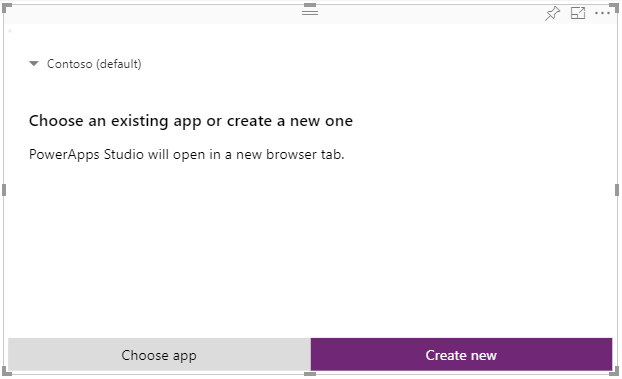Click the Choose app button
622x379 pixels.
pos(159,354)
